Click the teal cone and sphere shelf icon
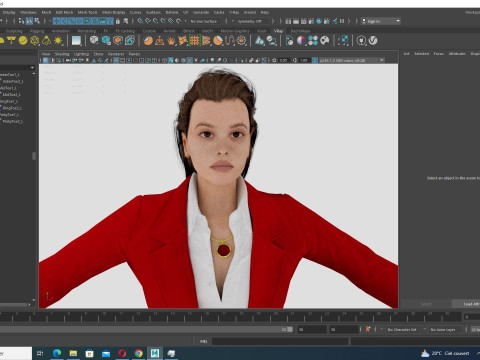 (260, 41)
